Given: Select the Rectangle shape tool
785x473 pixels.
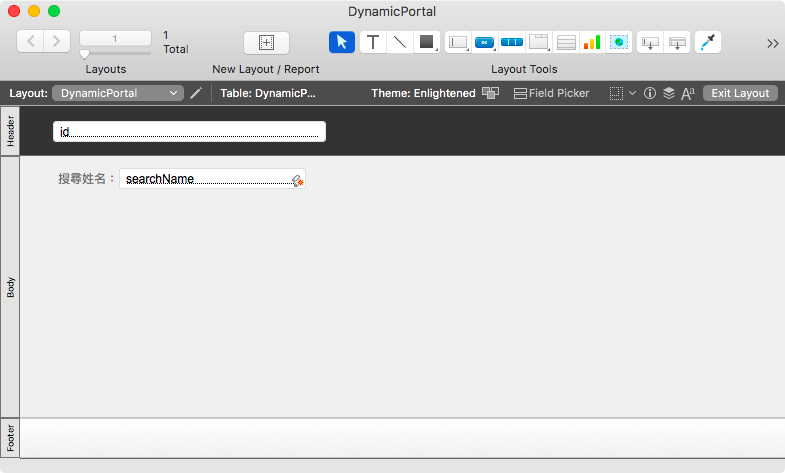Looking at the screenshot, I should [x=427, y=42].
